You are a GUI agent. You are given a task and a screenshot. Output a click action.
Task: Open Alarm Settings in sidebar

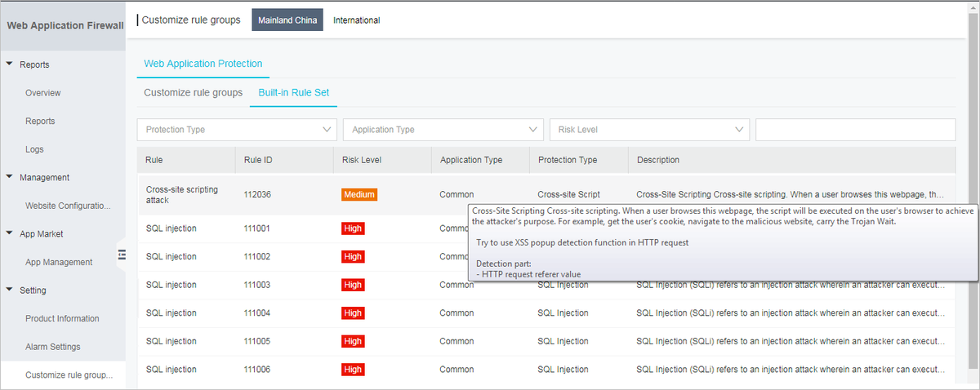(x=53, y=347)
